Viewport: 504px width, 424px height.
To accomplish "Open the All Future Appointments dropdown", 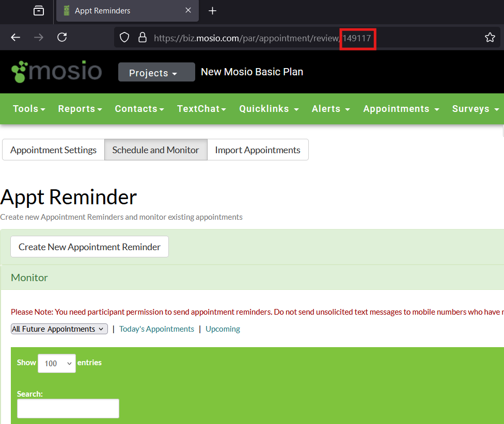I will [x=59, y=329].
